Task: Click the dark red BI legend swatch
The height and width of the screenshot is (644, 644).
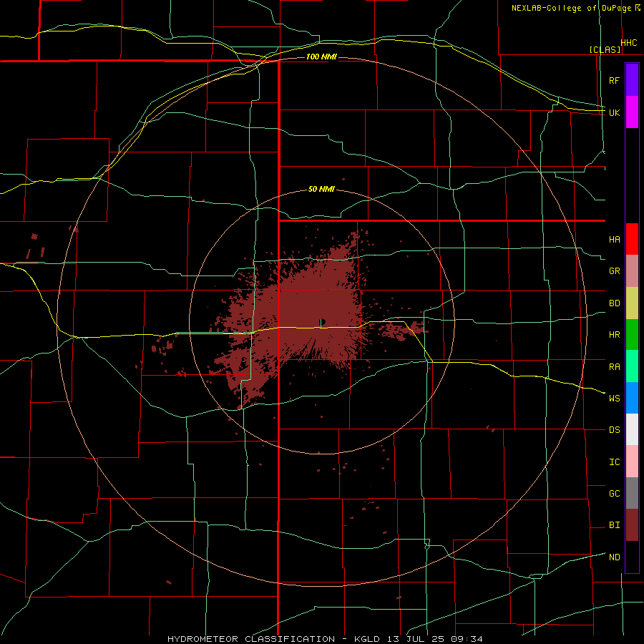Action: [x=632, y=525]
